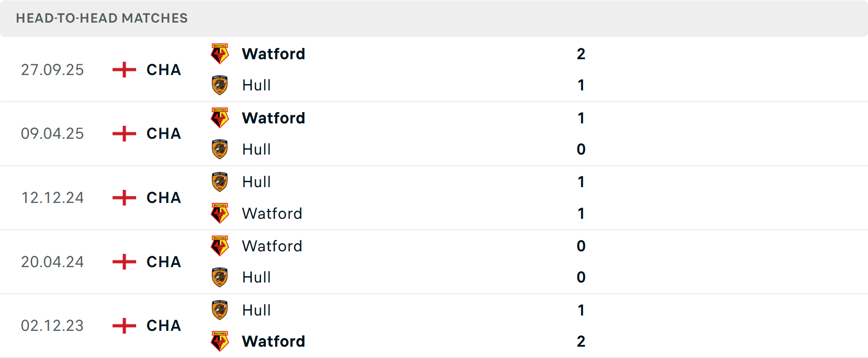Click Watford crest in 27.09.25 match
The width and height of the screenshot is (868, 358).
point(220,54)
